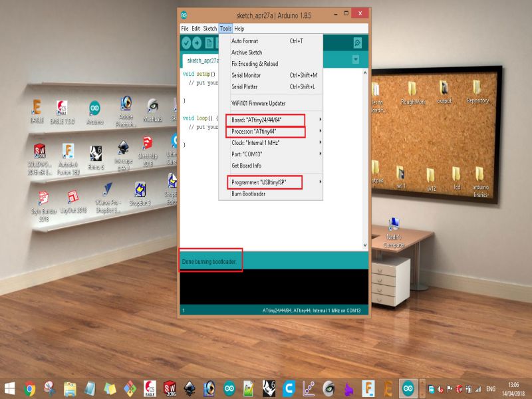
Task: Launch Cura from the taskbar
Action: 289,389
